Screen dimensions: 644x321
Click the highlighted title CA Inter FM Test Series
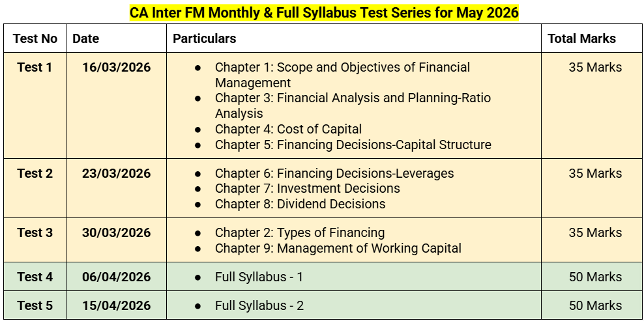(324, 13)
